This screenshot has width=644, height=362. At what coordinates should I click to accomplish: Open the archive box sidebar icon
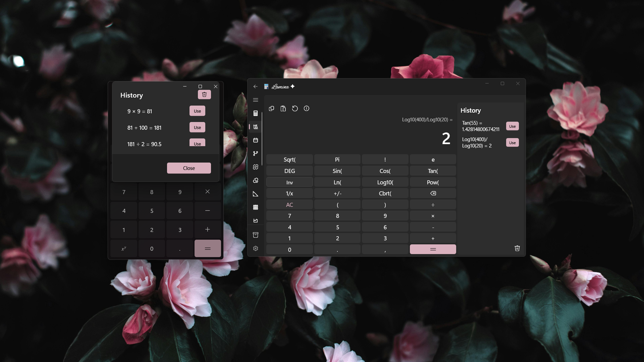coord(256,235)
